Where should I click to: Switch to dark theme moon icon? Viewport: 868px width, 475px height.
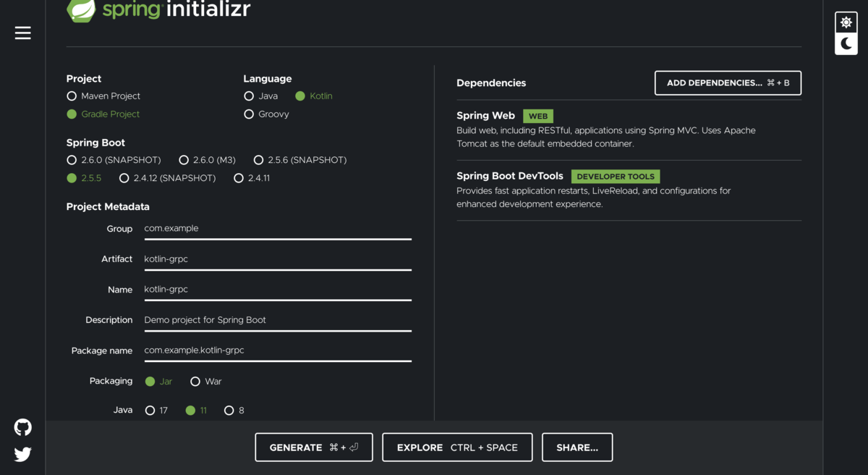(846, 43)
